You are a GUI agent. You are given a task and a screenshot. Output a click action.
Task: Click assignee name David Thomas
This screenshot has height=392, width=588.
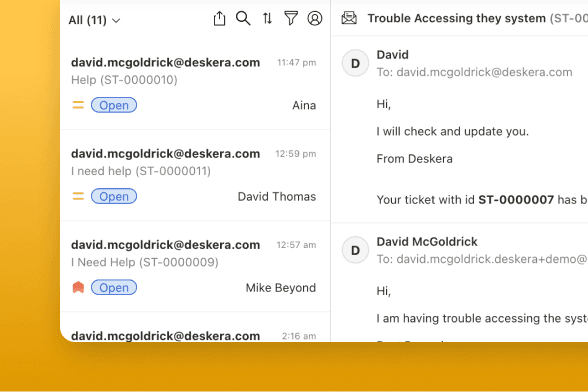(277, 197)
